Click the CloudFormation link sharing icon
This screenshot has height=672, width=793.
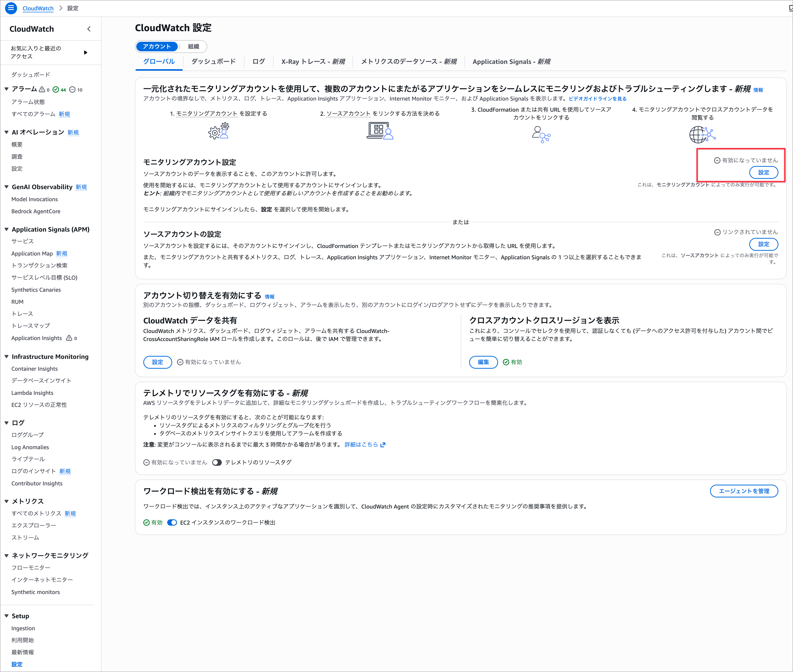point(541,135)
